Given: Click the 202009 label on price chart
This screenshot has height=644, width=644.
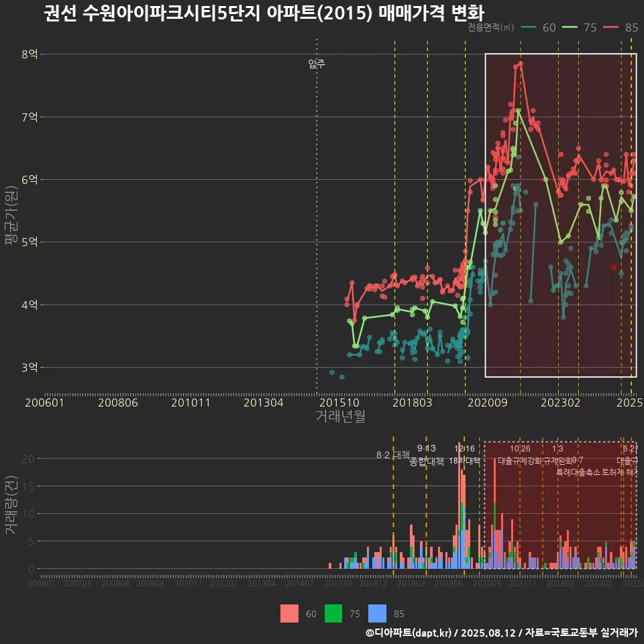Looking at the screenshot, I should coord(488,402).
